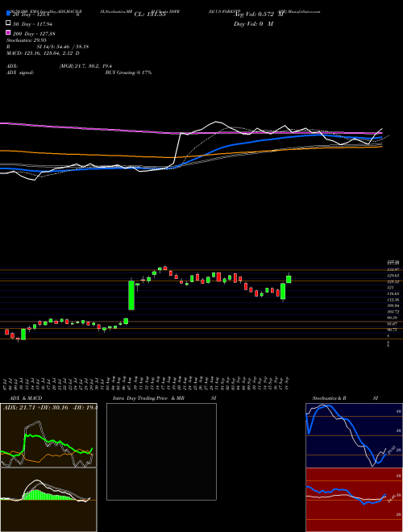
Task: Select the '200 Day = 127.38' label
Action: pos(35,34)
